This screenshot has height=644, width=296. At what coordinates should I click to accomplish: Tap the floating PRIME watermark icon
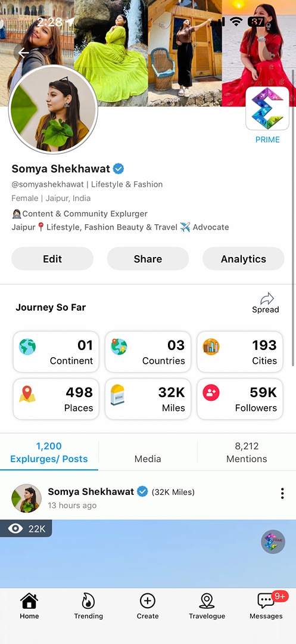[x=273, y=541]
